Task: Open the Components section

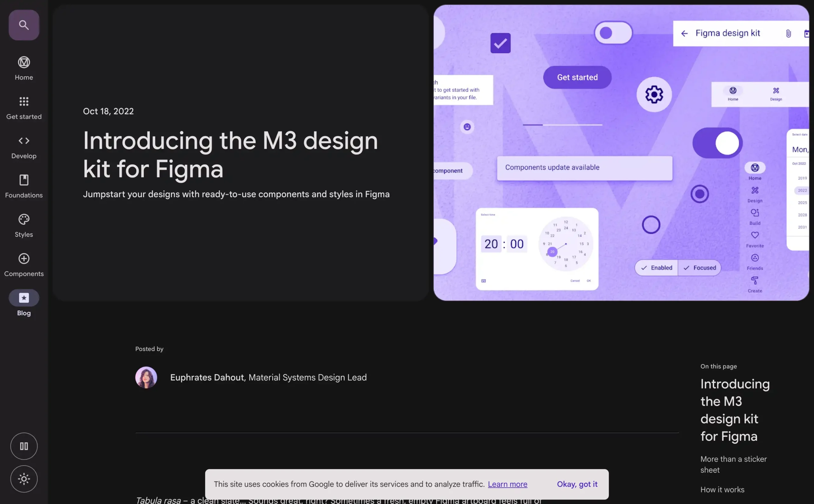Action: pos(24,265)
